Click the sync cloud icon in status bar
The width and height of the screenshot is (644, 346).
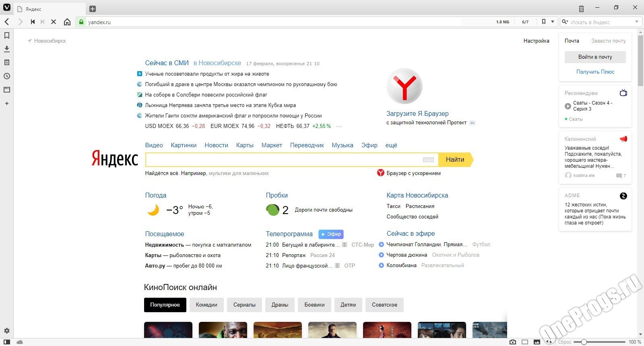(x=20, y=342)
